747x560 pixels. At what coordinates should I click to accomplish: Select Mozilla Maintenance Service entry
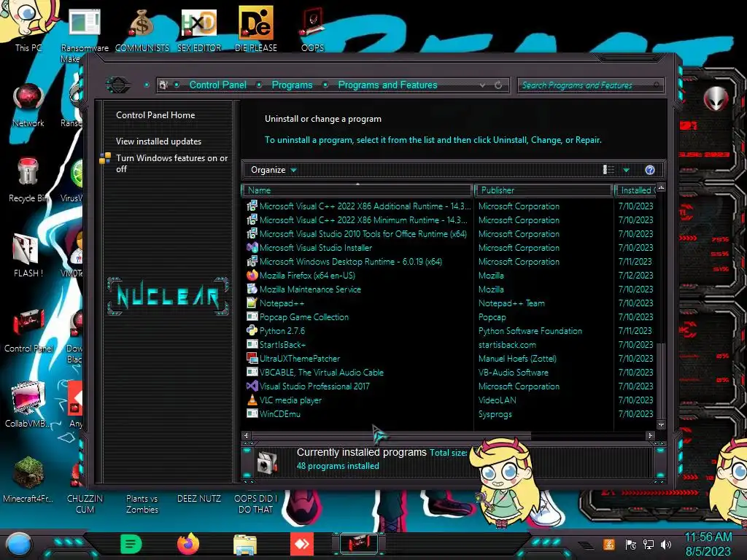pos(450,289)
